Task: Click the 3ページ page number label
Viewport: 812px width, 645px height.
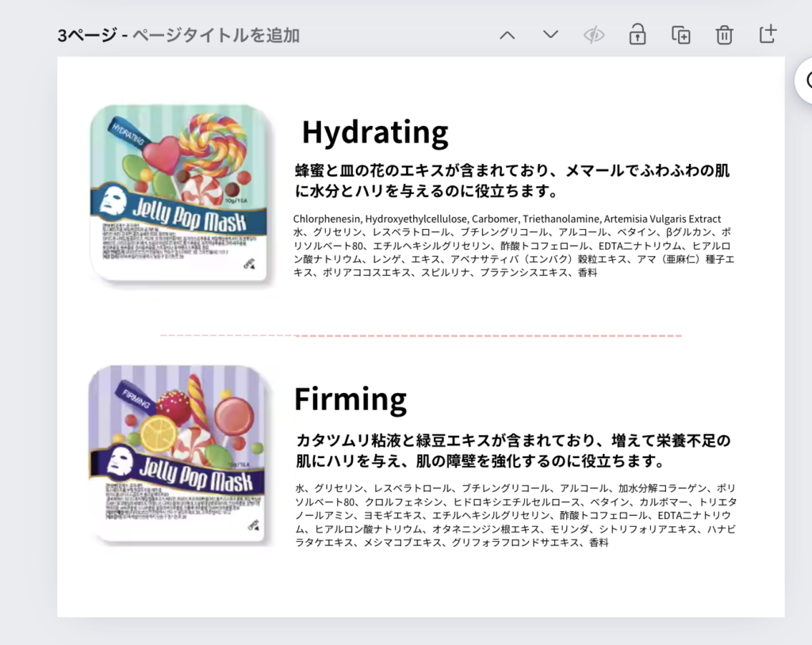Action: 88,36
